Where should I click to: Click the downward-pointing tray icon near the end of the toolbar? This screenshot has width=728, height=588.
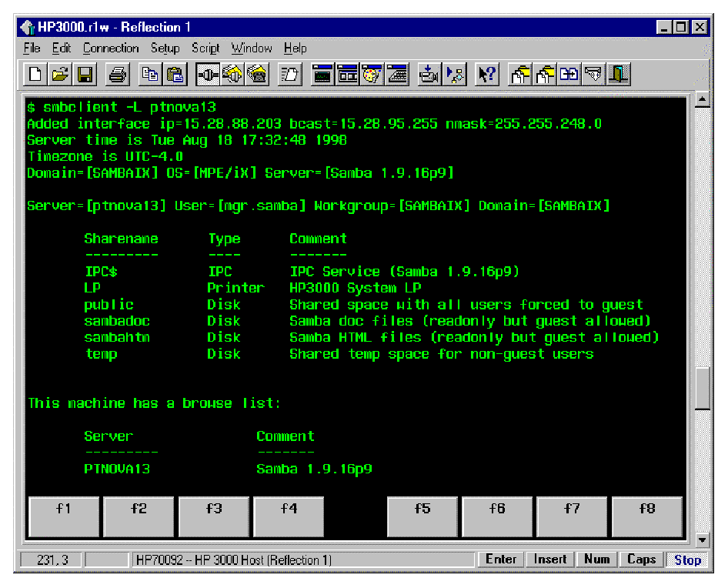594,75
